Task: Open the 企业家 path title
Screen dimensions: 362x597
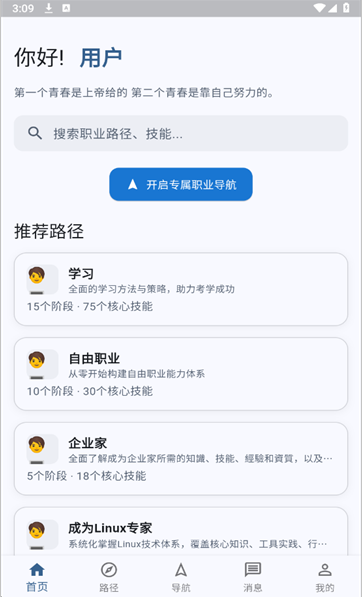Action: (x=88, y=443)
